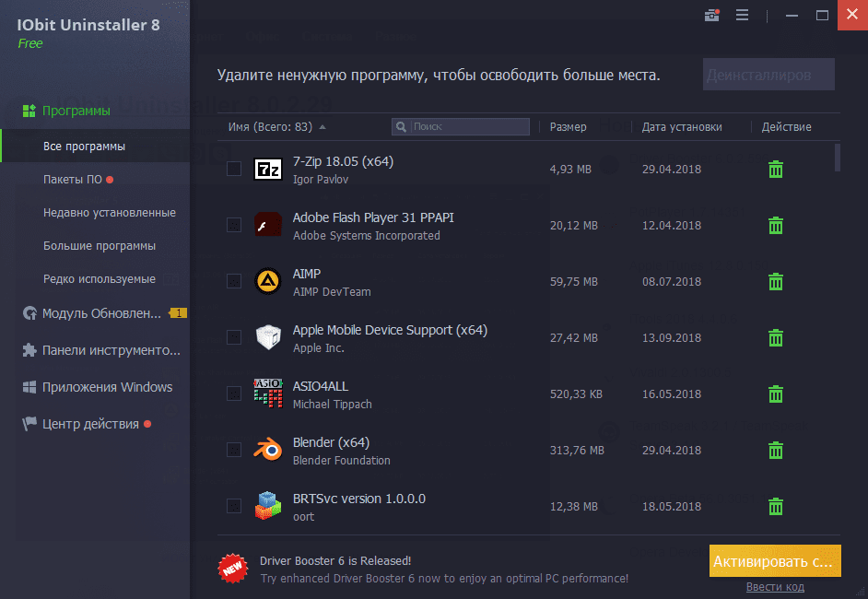Click the Apple Mobile Device Support program icon
Image resolution: width=868 pixels, height=599 pixels.
(x=268, y=337)
